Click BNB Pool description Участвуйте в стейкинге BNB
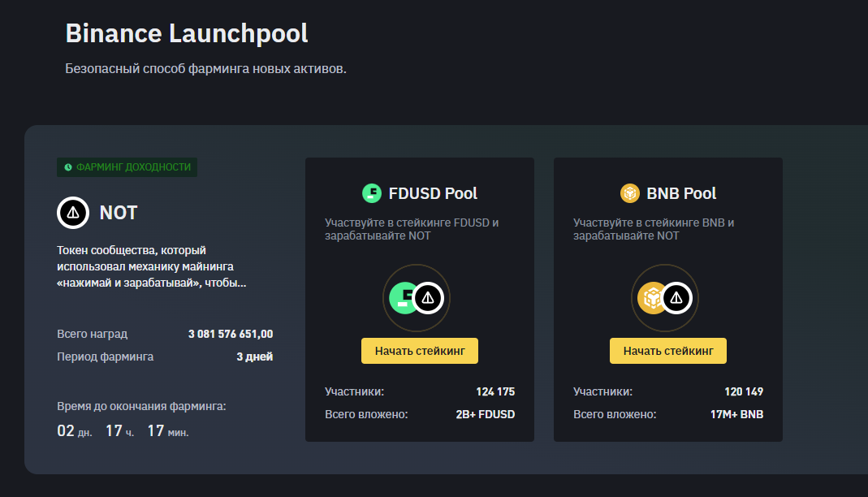The image size is (868, 497). pos(654,229)
